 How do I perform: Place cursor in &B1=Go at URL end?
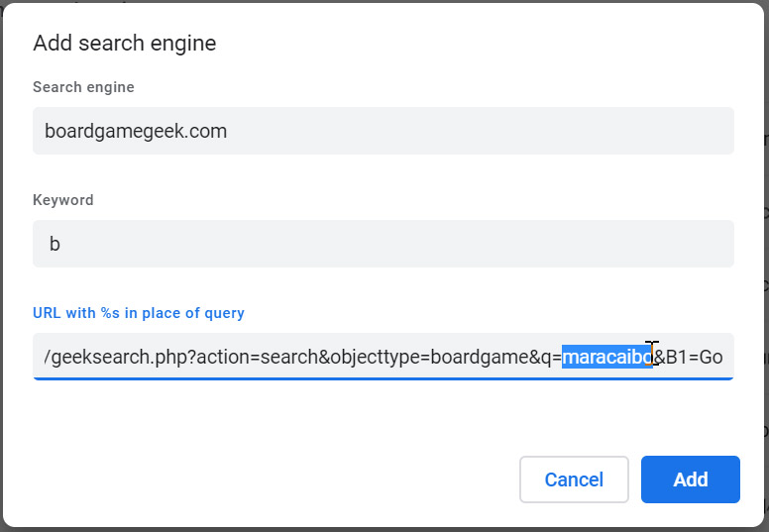click(688, 357)
